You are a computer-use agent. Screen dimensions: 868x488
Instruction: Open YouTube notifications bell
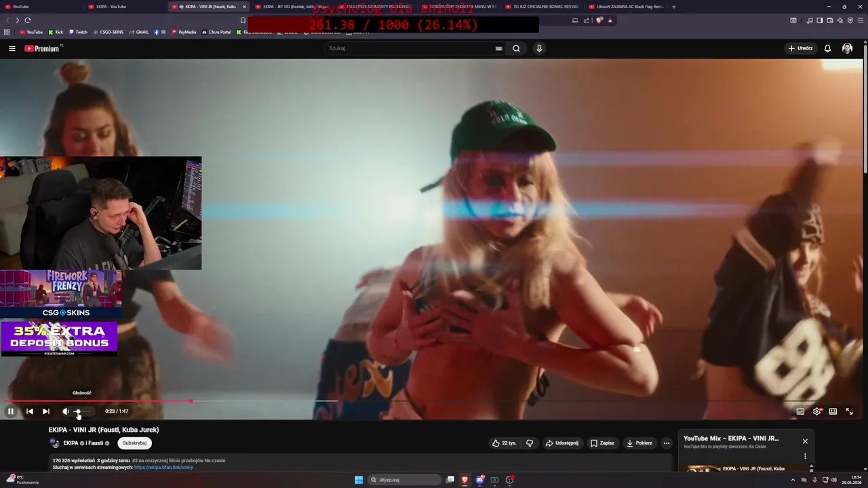(x=827, y=48)
